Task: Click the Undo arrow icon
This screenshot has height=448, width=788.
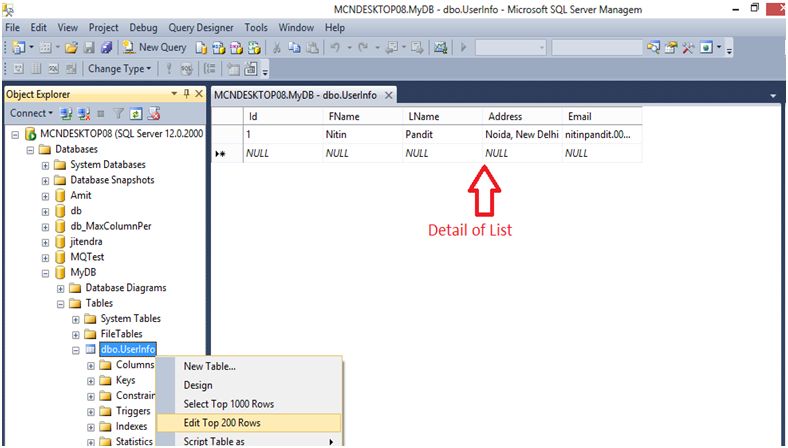Action: pyautogui.click(x=335, y=48)
